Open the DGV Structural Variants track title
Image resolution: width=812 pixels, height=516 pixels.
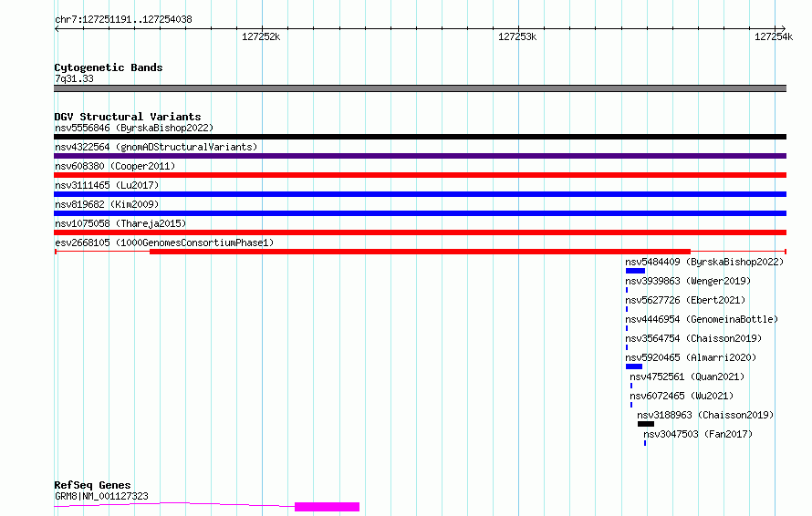click(128, 117)
